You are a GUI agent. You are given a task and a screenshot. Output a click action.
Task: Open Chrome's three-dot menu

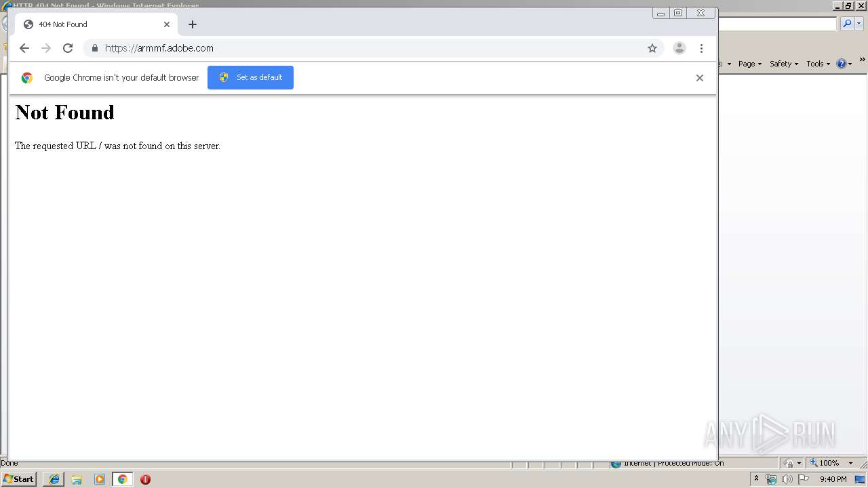(x=701, y=48)
